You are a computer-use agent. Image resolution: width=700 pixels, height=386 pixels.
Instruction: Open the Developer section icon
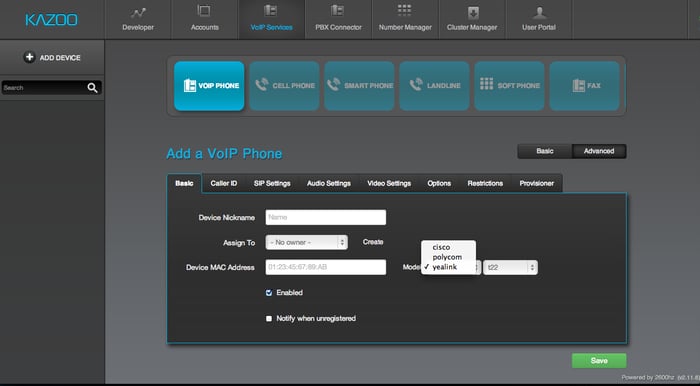pyautogui.click(x=138, y=12)
